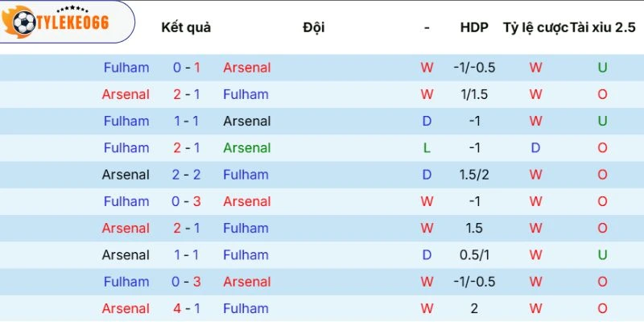Sort by the Tài xỉu 2.5 header
644x322 pixels.
pyautogui.click(x=602, y=27)
